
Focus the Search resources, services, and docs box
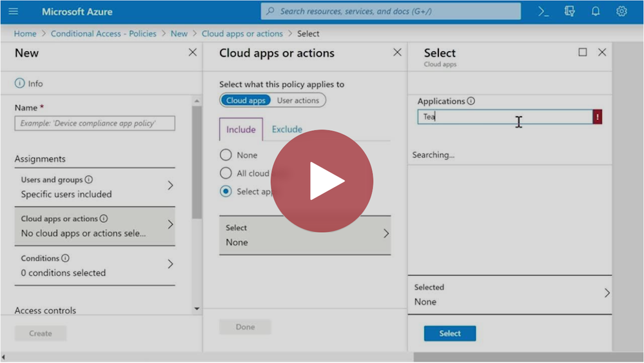pos(391,11)
